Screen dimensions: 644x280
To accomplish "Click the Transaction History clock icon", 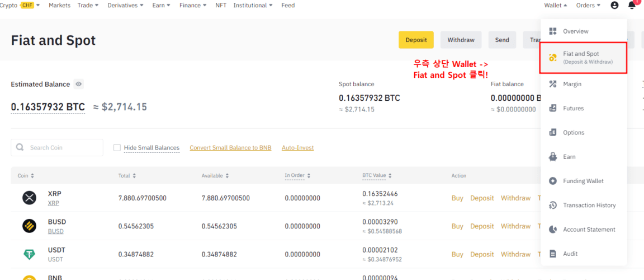I will (553, 205).
